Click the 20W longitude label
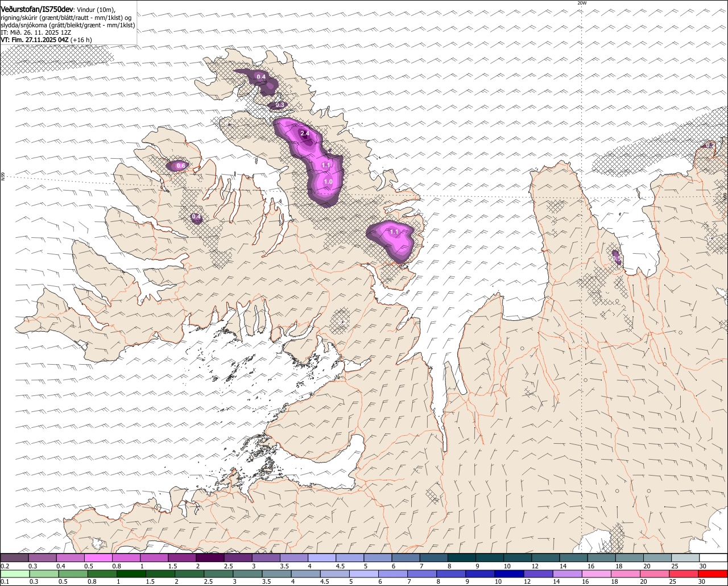This screenshot has width=728, height=586. click(x=581, y=3)
